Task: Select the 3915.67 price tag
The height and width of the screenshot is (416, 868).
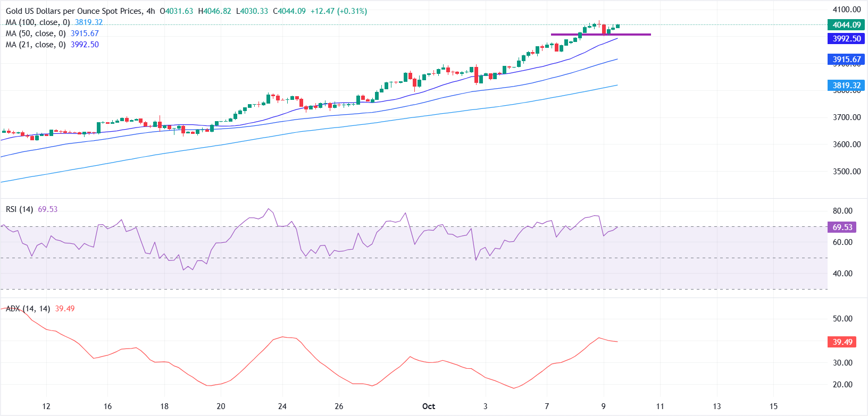Action: point(846,60)
